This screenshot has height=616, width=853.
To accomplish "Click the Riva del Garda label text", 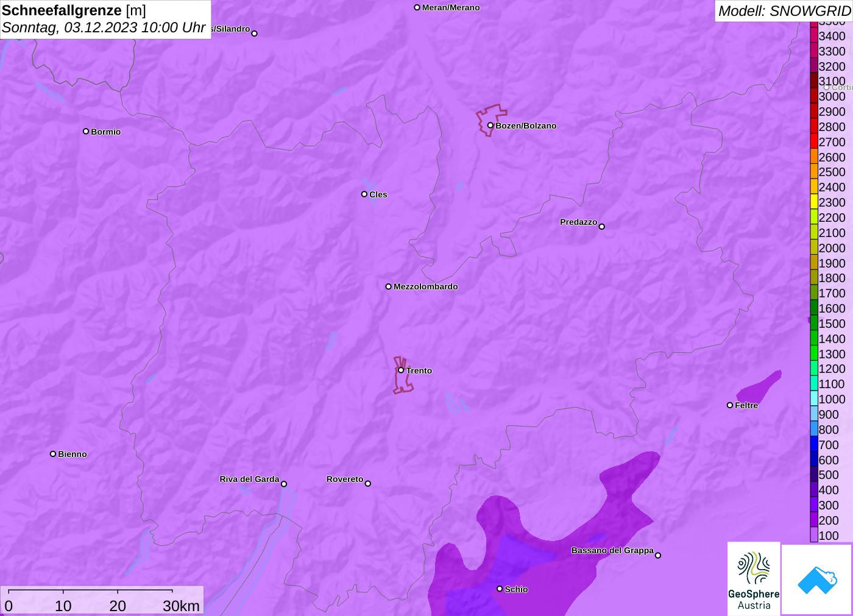I will [x=249, y=479].
